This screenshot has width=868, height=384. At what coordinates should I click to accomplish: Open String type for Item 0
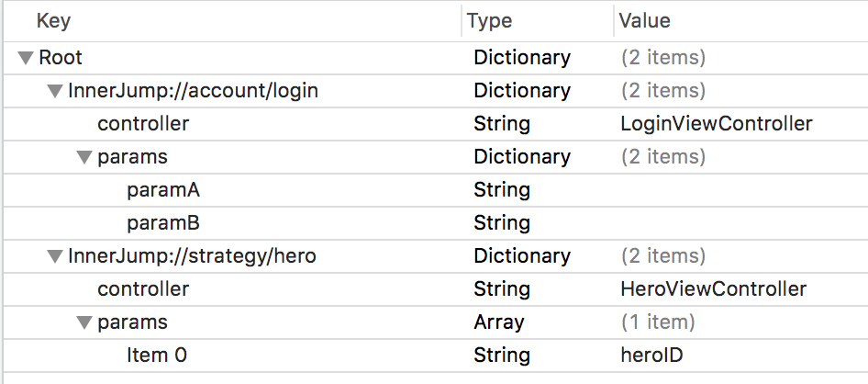[x=502, y=356]
